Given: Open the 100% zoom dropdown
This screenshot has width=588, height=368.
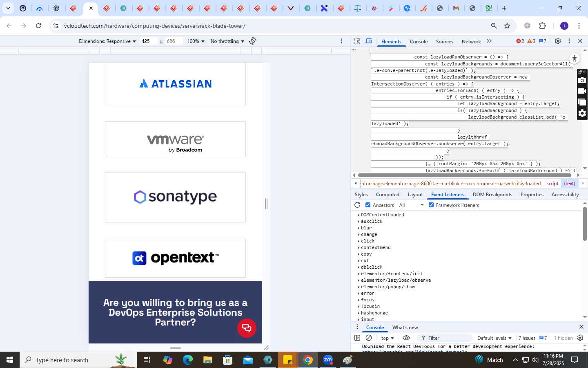Looking at the screenshot, I should pyautogui.click(x=196, y=41).
